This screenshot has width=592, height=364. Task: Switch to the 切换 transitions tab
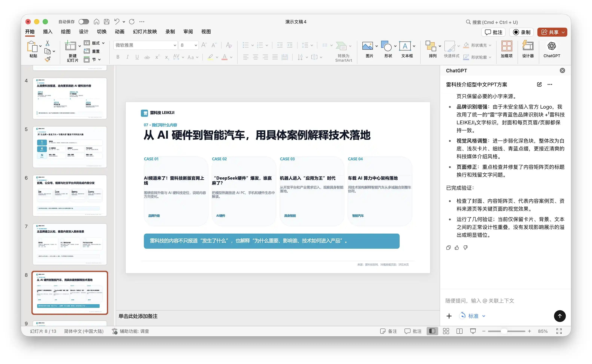tap(102, 32)
